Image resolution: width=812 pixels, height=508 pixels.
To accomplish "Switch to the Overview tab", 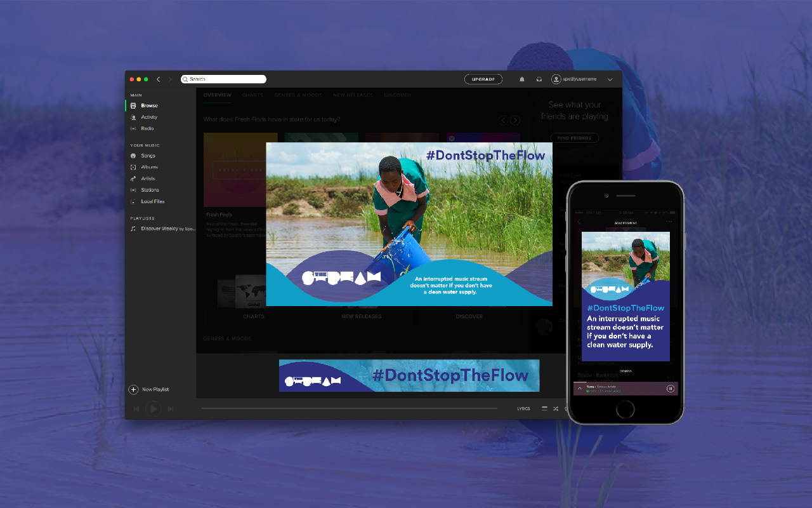I will [218, 95].
